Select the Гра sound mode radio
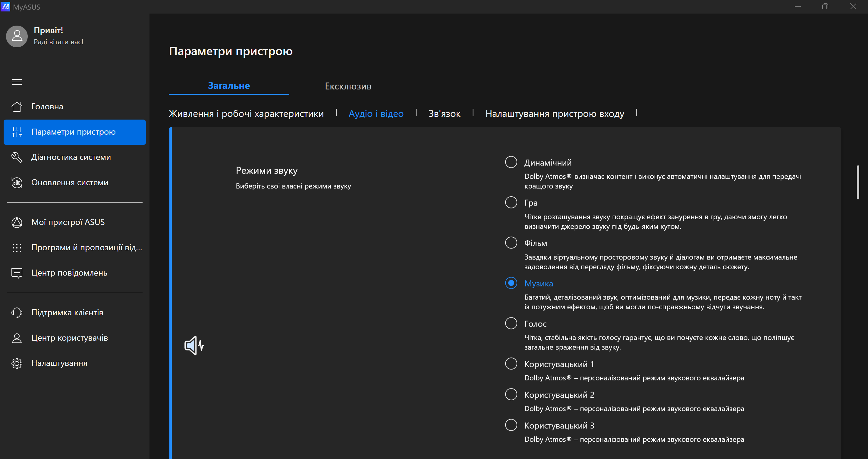The height and width of the screenshot is (459, 868). coord(511,202)
